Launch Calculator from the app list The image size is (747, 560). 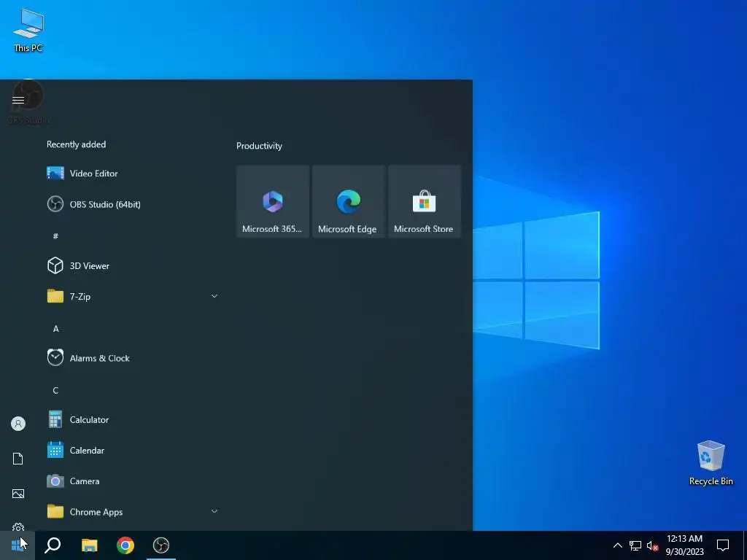coord(133,419)
